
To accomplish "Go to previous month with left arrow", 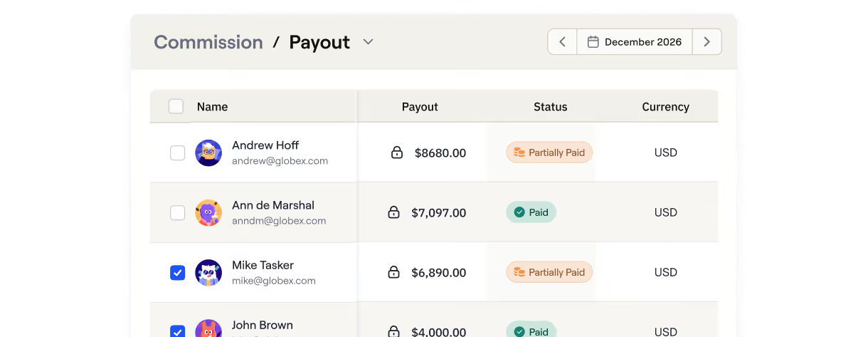I will (x=562, y=42).
